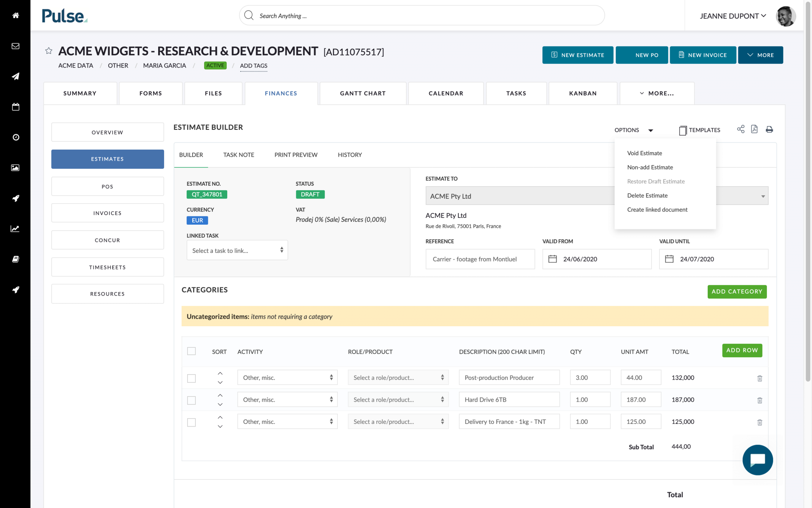Expand the 'Select a task to link' dropdown

tap(237, 250)
